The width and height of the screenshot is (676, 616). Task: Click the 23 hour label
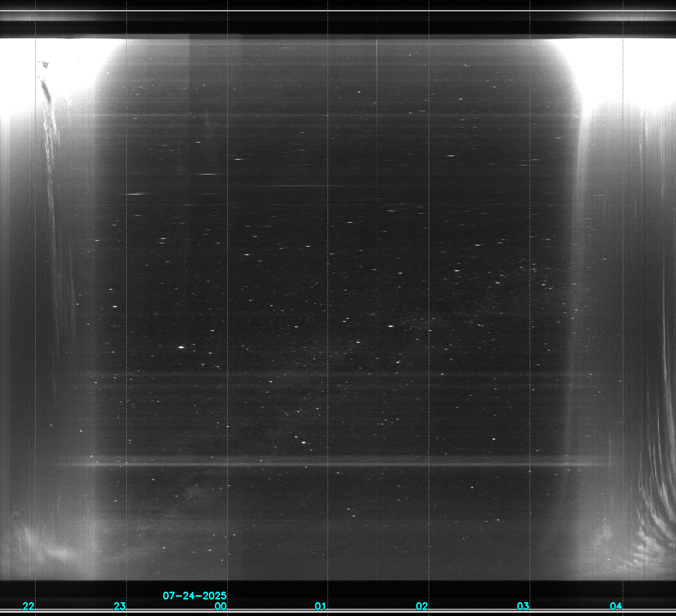[x=120, y=606]
